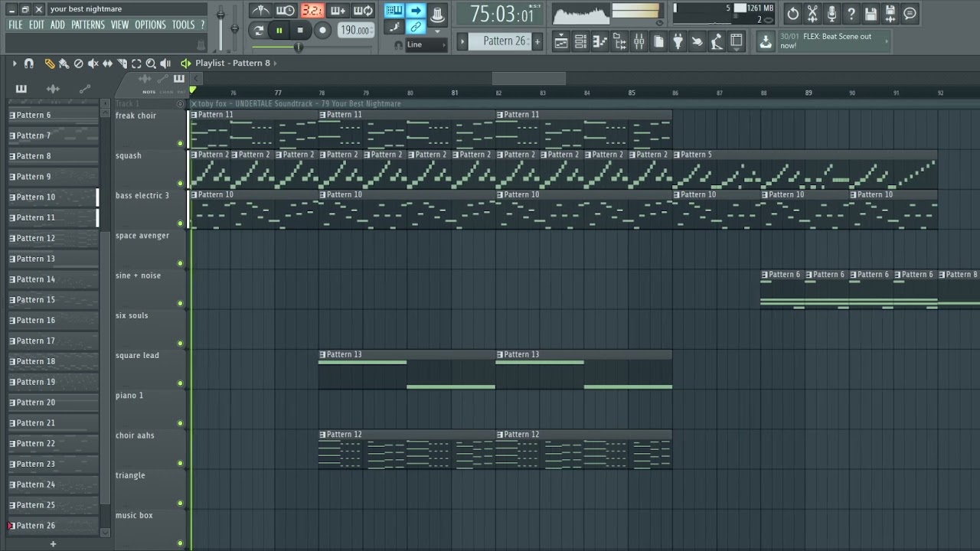
Task: Click the render as audio file icon
Action: click(890, 13)
